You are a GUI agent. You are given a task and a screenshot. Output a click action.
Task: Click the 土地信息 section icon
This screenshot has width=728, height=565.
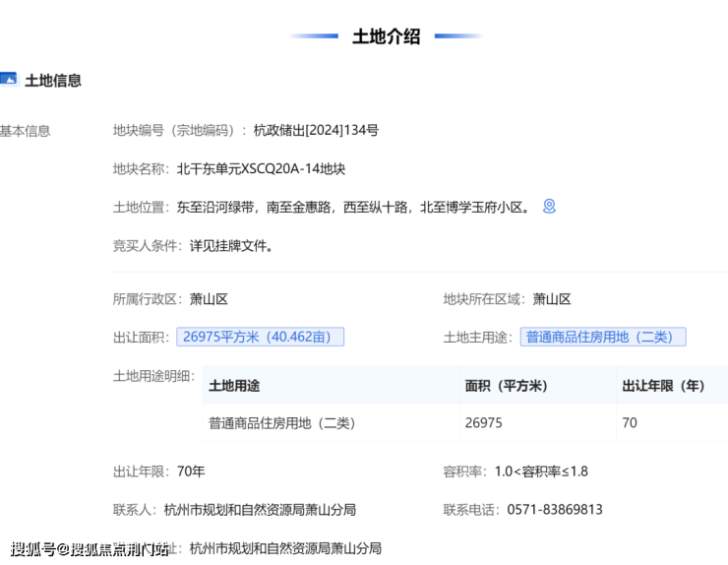click(8, 80)
